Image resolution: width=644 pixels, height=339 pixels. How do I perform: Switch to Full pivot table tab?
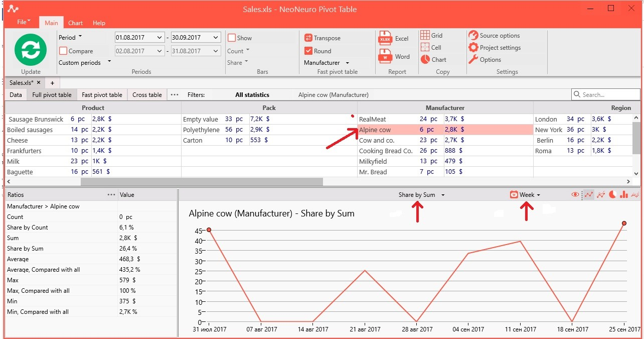(52, 94)
